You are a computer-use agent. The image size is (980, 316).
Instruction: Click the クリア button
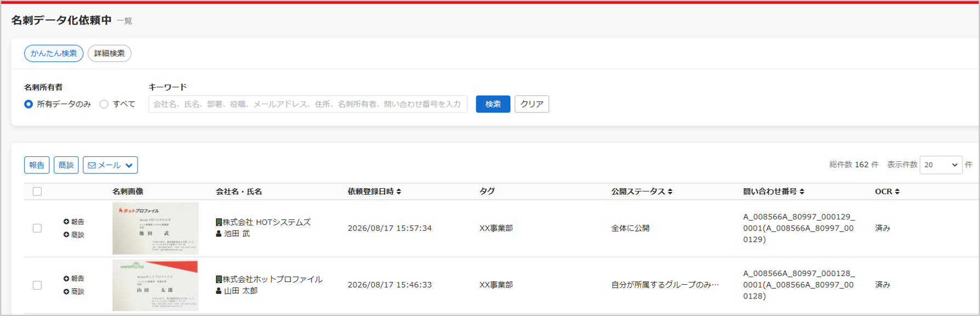click(x=532, y=104)
